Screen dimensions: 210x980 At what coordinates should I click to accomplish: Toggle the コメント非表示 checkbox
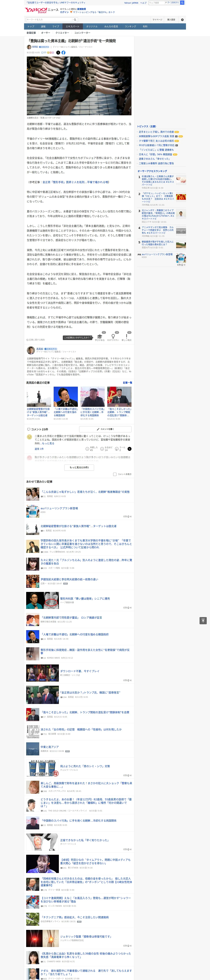(115, 474)
